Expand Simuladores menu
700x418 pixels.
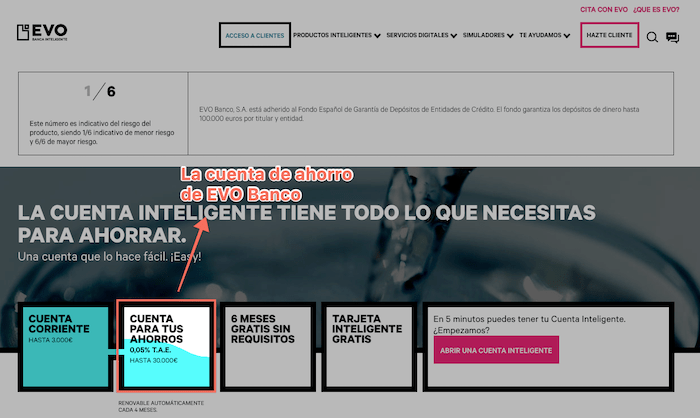(x=488, y=35)
